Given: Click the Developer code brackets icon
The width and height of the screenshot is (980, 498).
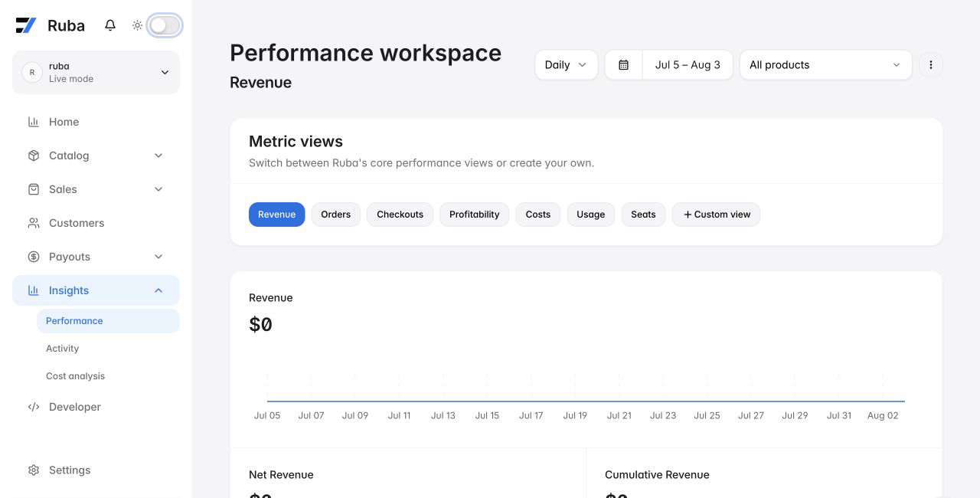Looking at the screenshot, I should [34, 407].
